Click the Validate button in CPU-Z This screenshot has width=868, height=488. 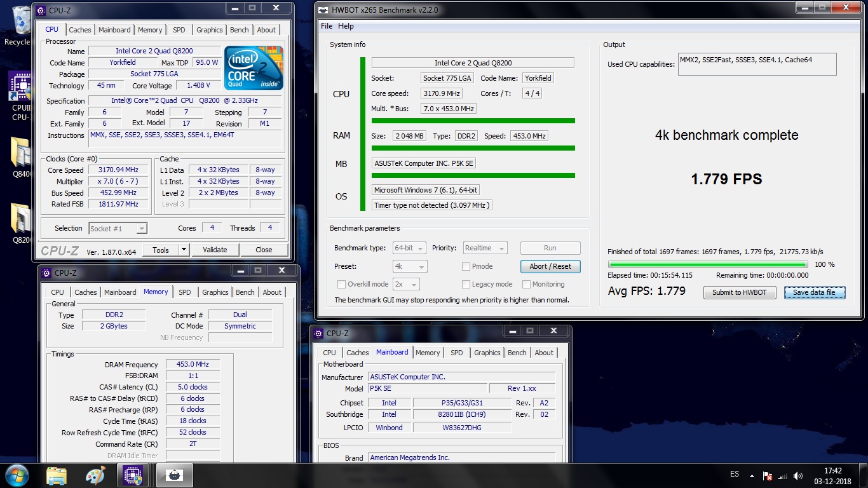(215, 250)
